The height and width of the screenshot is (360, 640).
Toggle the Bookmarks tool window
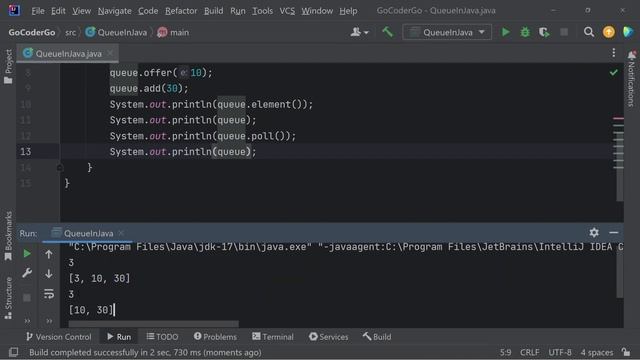[x=8, y=236]
